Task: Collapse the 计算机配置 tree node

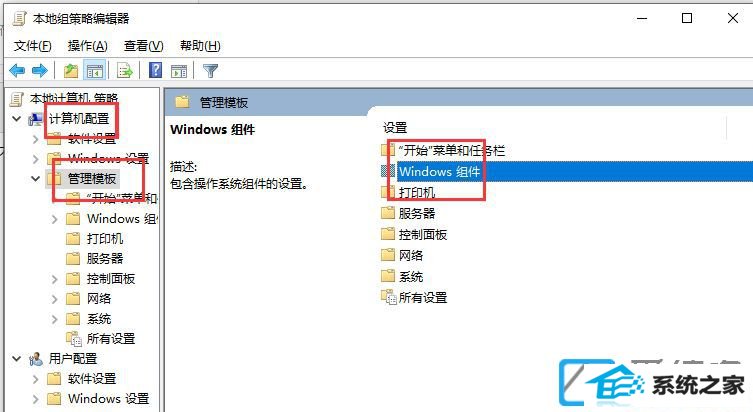Action: point(17,118)
